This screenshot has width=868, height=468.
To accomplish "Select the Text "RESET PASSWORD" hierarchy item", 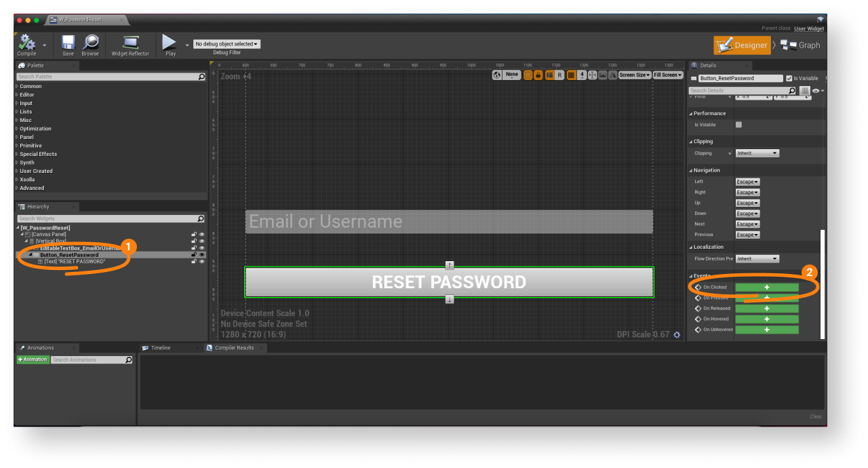I will pos(75,262).
